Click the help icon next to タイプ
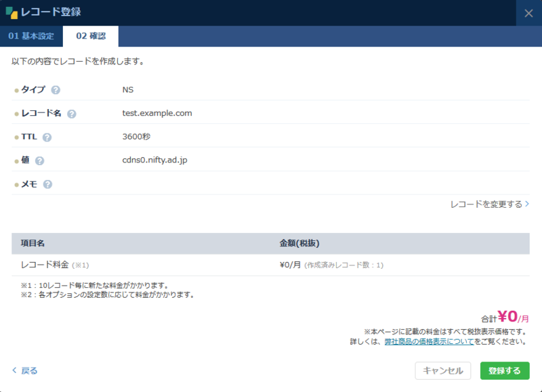 [56, 90]
